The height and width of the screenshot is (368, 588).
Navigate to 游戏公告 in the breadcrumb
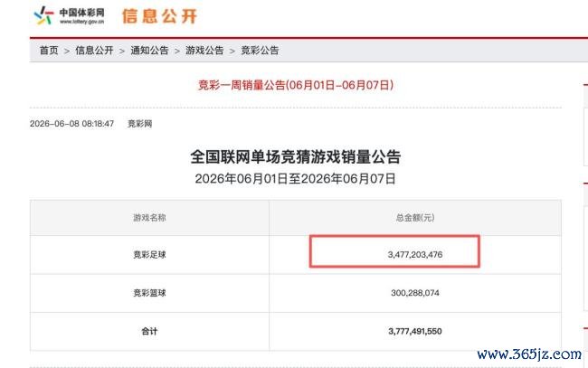pyautogui.click(x=204, y=51)
